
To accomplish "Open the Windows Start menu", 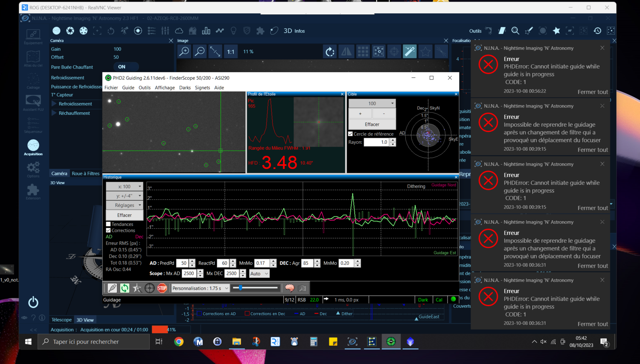I will tap(28, 341).
